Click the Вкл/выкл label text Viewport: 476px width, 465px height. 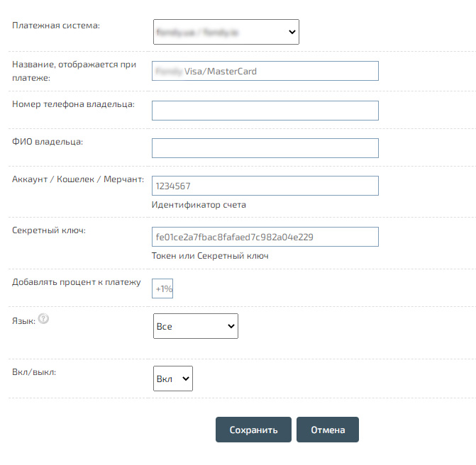[34, 372]
